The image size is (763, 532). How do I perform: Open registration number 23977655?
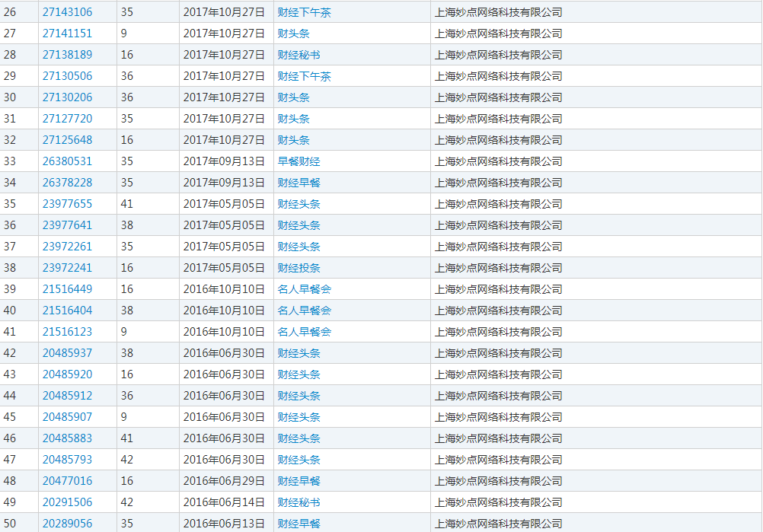click(67, 204)
